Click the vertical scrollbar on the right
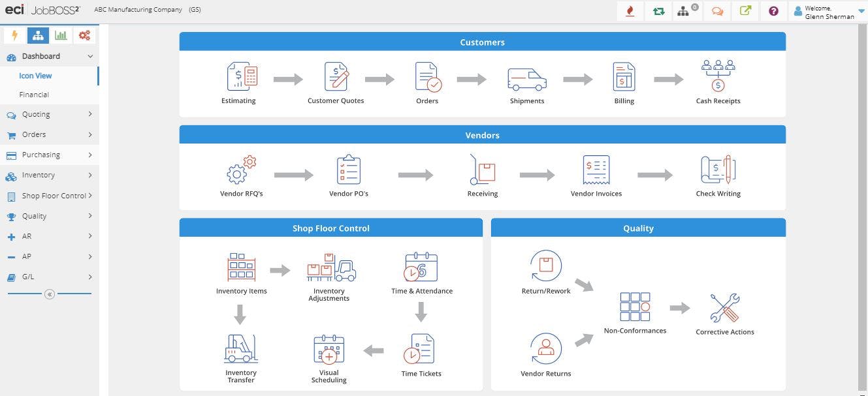This screenshot has width=868, height=396. coord(863,202)
